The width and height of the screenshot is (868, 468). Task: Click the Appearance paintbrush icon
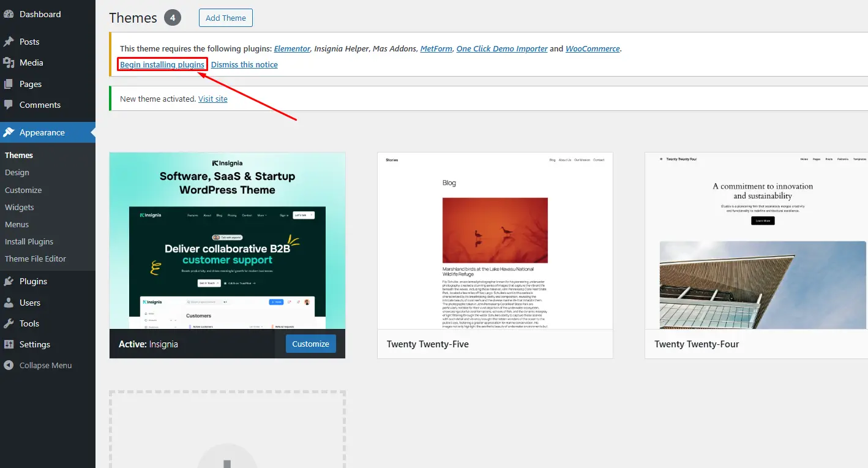pyautogui.click(x=9, y=132)
